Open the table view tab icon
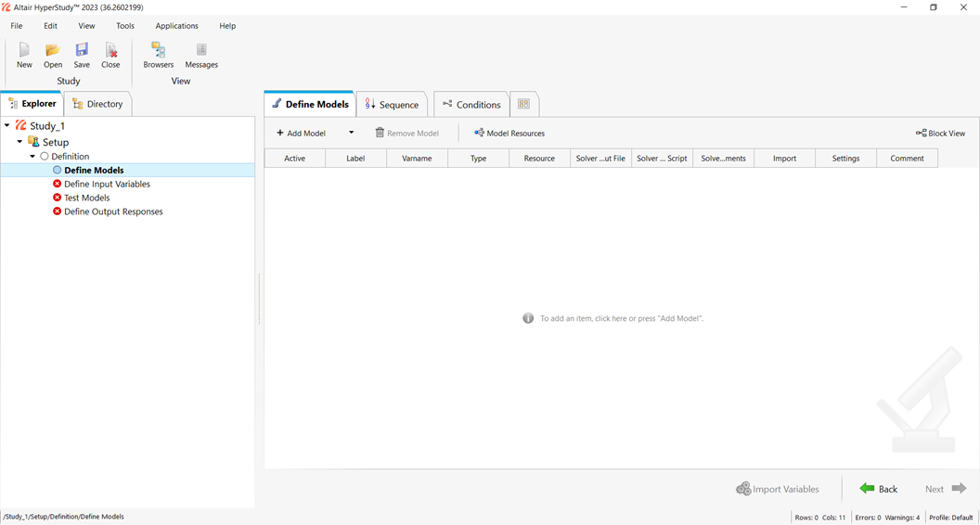Screen dimensions: 980x525 (523, 105)
